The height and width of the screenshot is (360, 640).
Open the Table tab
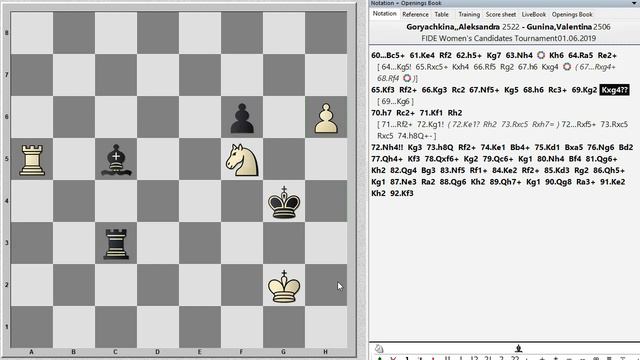tap(441, 14)
